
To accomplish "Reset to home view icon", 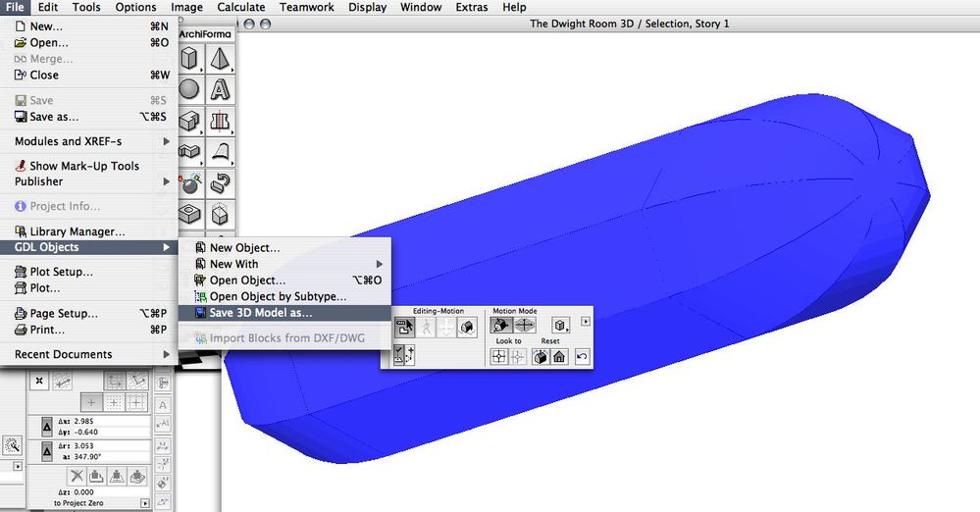I will 559,356.
